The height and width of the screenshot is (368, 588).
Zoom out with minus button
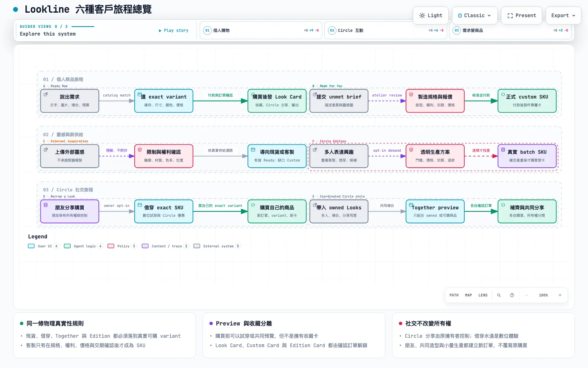527,295
